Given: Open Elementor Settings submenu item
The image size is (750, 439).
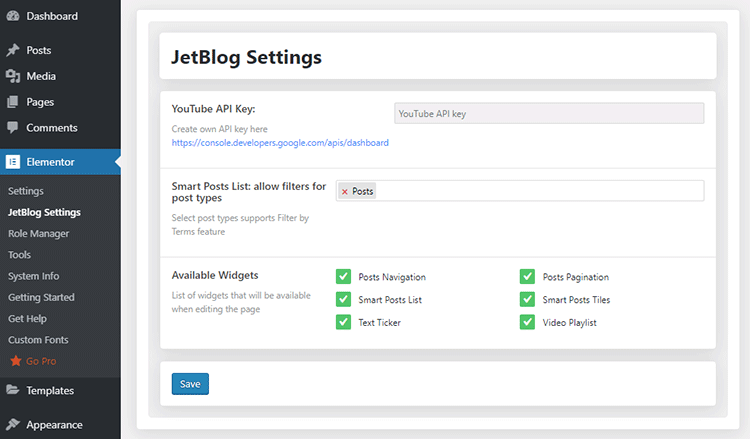Looking at the screenshot, I should pyautogui.click(x=26, y=191).
